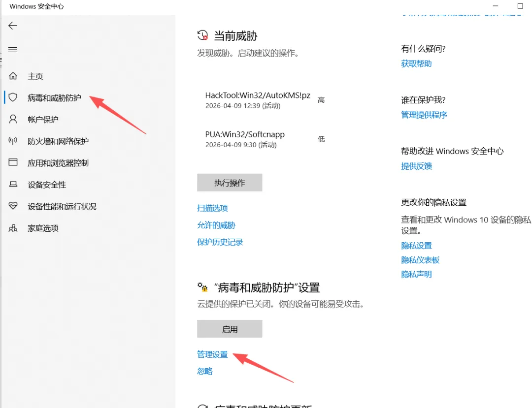Open 主页 in the sidebar
This screenshot has height=408, width=532.
click(x=35, y=76)
